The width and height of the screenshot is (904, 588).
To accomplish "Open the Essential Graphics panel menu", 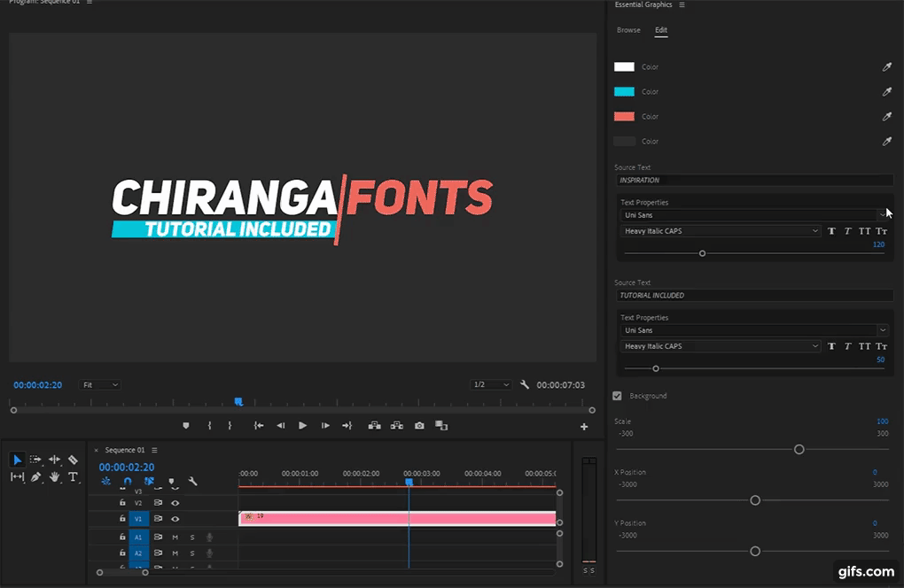I will 682,4.
